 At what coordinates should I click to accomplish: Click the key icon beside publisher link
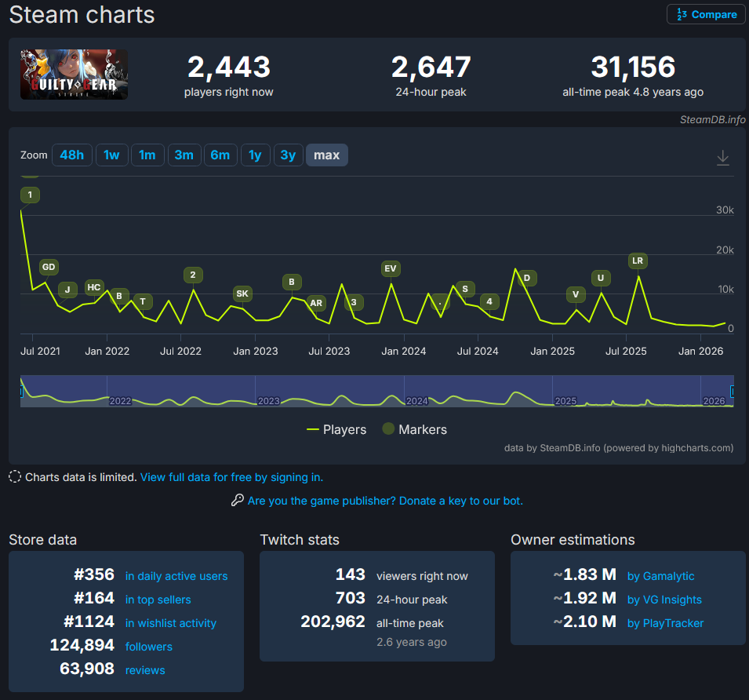point(238,500)
